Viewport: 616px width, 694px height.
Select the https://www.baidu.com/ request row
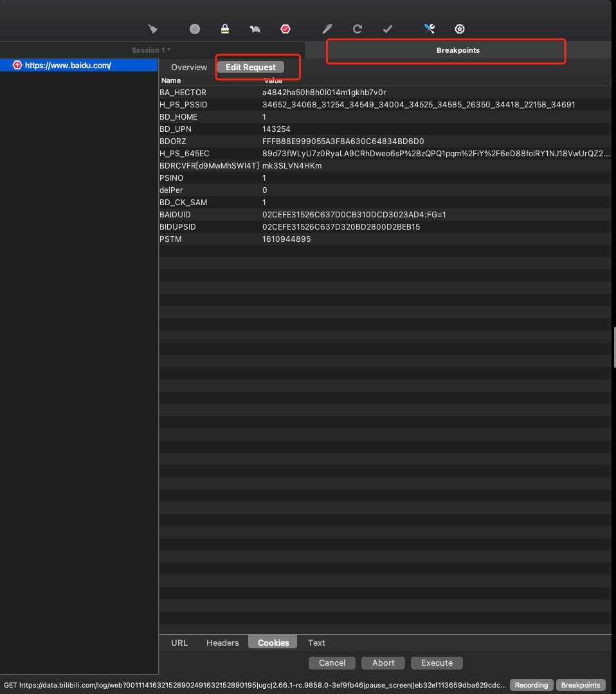coord(79,66)
